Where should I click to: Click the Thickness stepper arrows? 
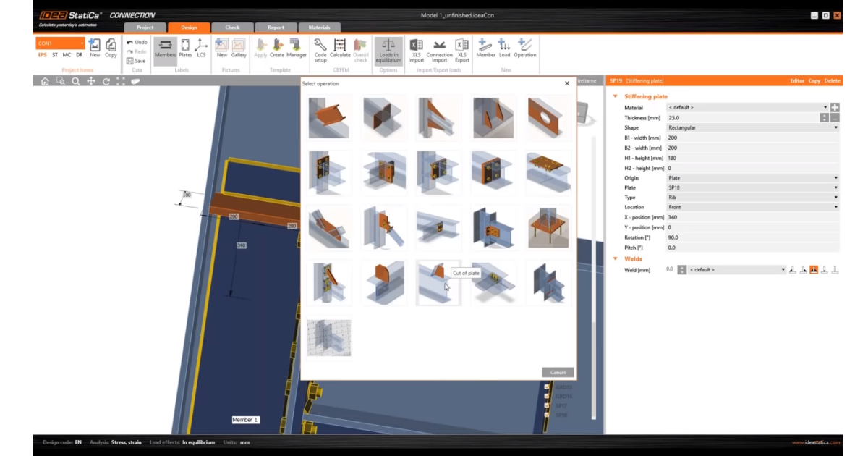tap(824, 117)
